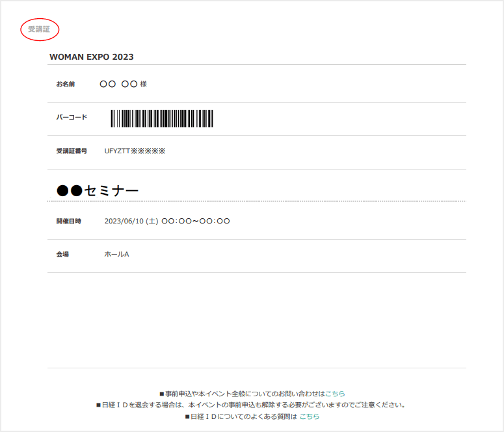Click the ●●セミナー seminar title
This screenshot has height=432, width=504.
(98, 190)
